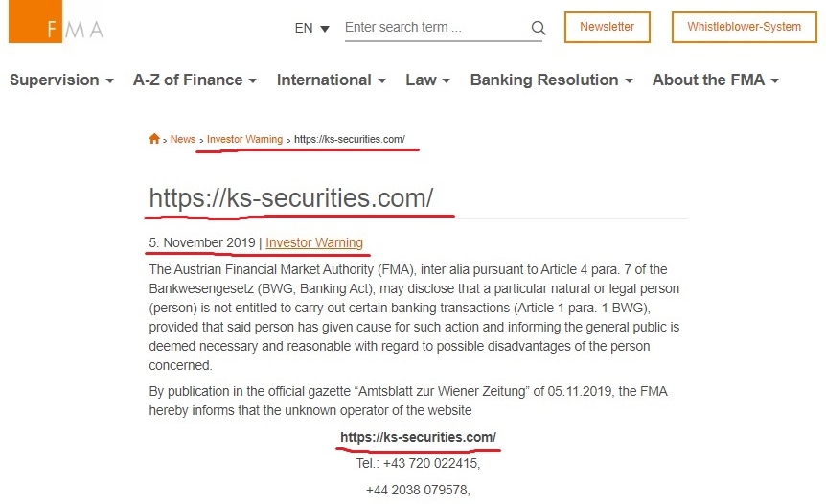Go to News in the breadcrumb
Screen dimensions: 826x504
(183, 139)
